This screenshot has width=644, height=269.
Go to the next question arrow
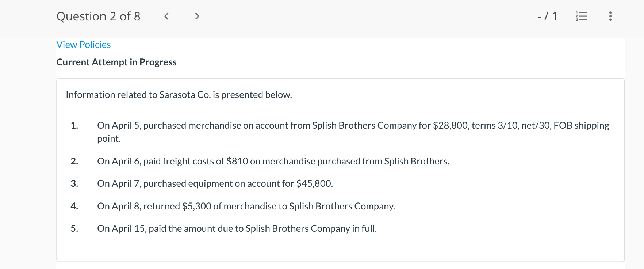coord(197,16)
